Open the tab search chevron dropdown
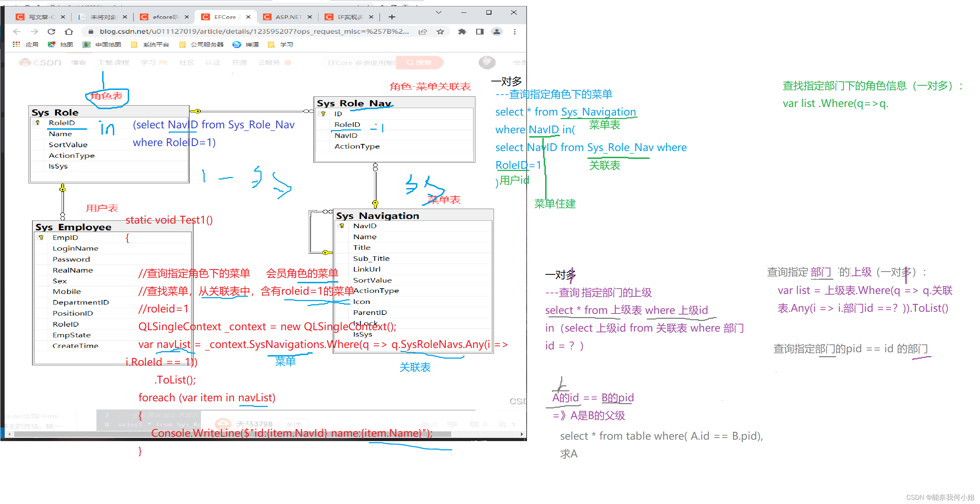 (438, 12)
